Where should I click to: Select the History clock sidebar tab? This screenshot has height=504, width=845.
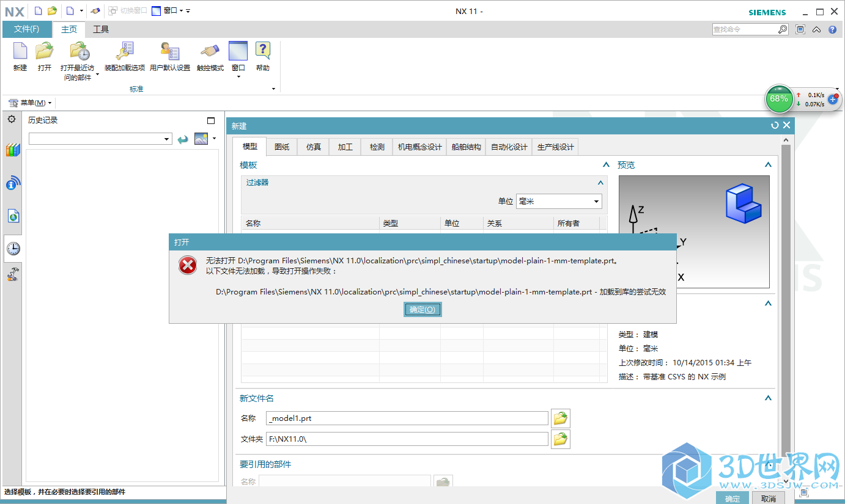tap(13, 248)
